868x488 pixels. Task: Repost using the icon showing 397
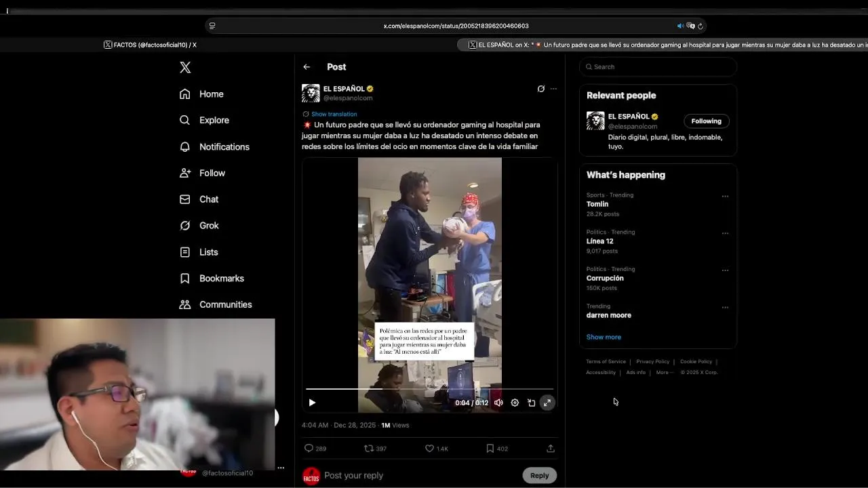[x=369, y=448]
